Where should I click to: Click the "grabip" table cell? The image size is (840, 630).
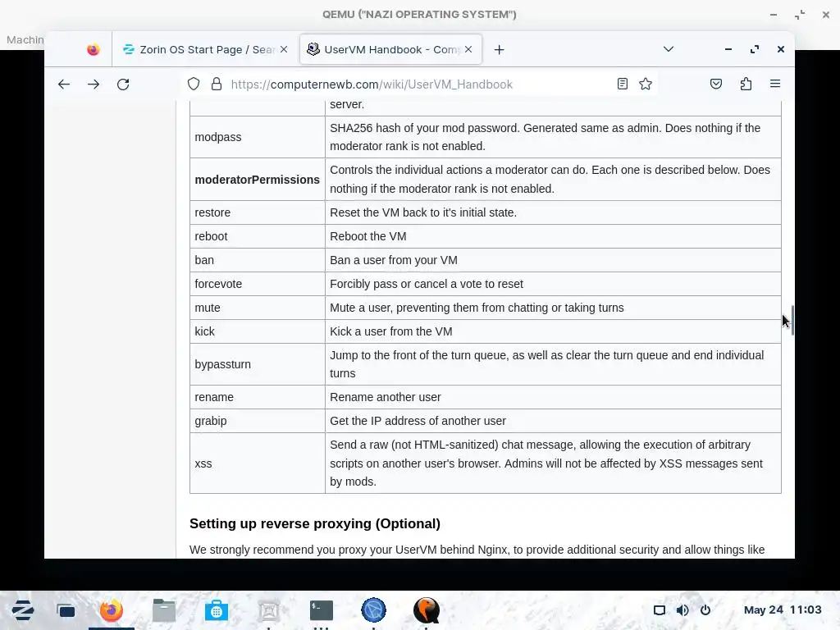[x=257, y=421]
